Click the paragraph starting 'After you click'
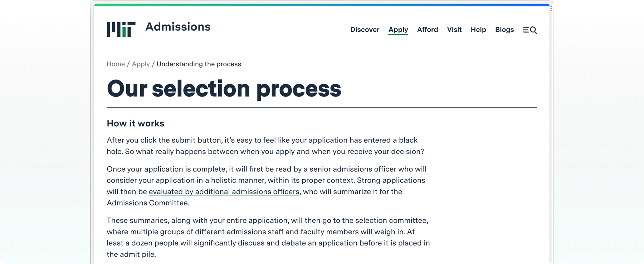The image size is (644, 264). point(265,146)
